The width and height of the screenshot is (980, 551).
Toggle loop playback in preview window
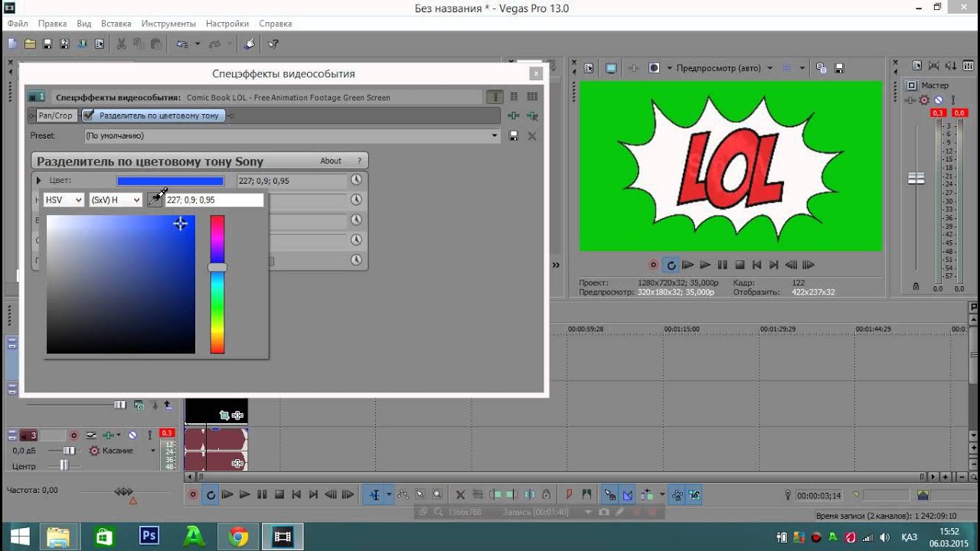tap(671, 265)
